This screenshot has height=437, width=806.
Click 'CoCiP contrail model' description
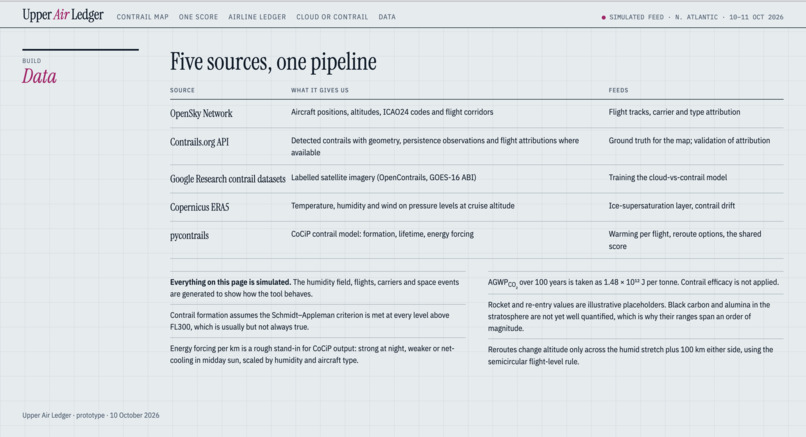click(382, 234)
